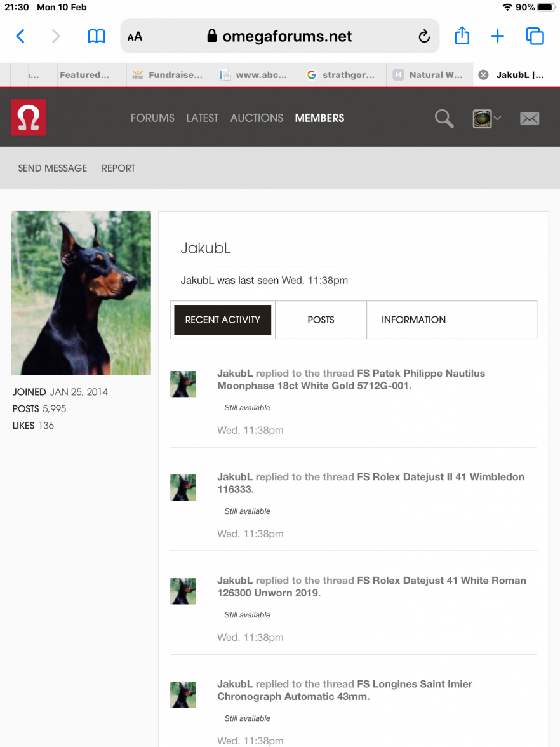Click SEND MESSAGE link
The height and width of the screenshot is (747, 560).
click(x=52, y=168)
